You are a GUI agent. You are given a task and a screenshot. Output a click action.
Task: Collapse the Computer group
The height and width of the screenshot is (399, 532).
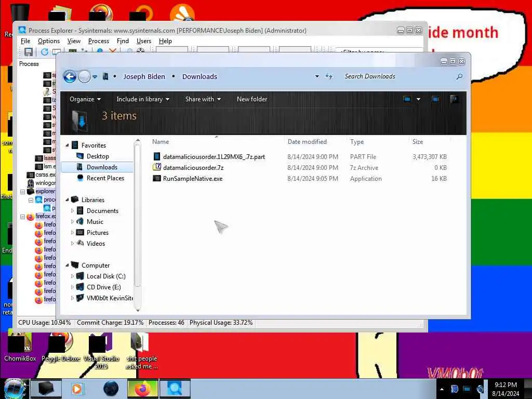[67, 265]
